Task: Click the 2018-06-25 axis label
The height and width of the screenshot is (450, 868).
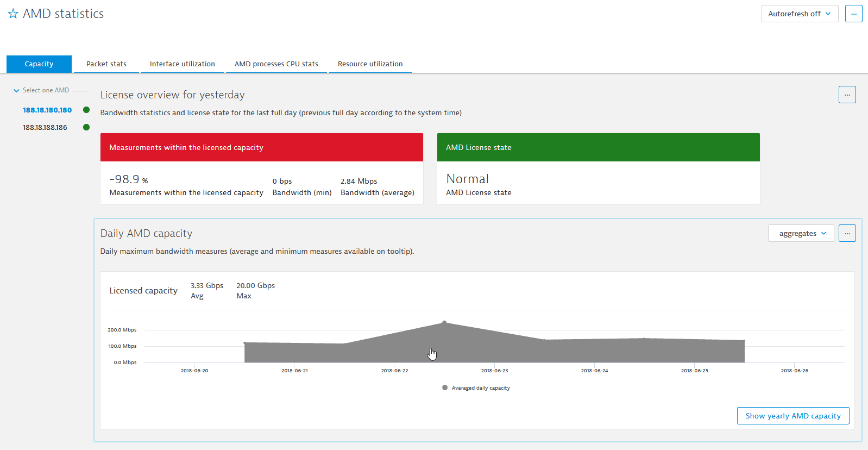Action: [695, 371]
